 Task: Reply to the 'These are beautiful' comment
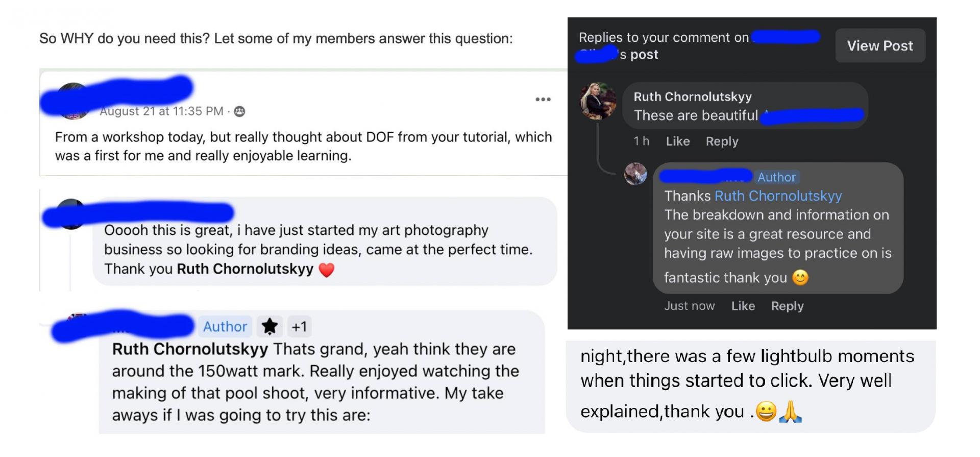point(722,141)
